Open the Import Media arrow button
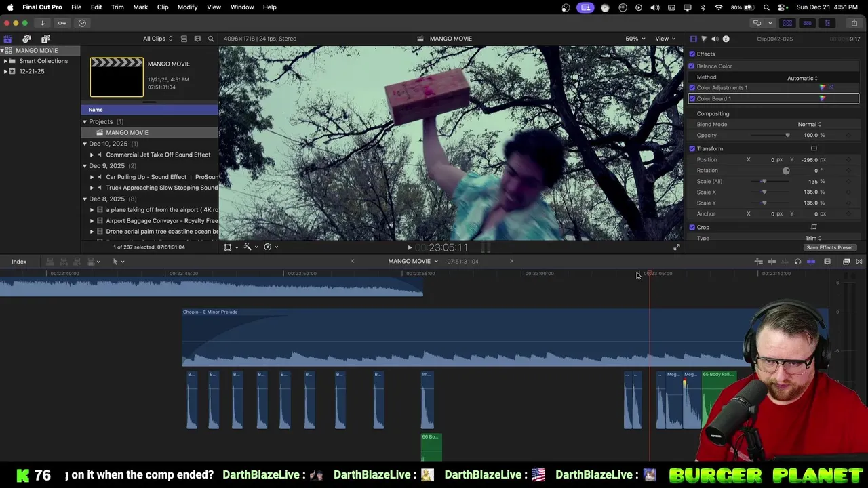This screenshot has height=488, width=868. tap(42, 23)
